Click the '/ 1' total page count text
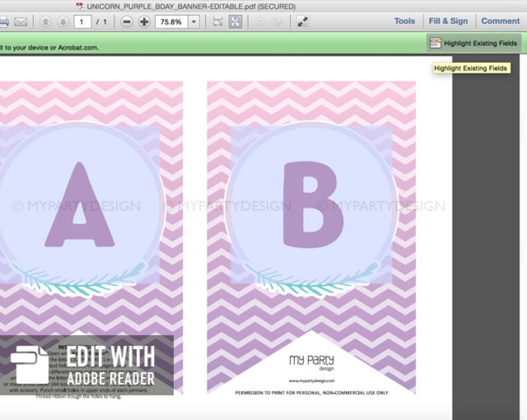This screenshot has width=527, height=420. (102, 22)
